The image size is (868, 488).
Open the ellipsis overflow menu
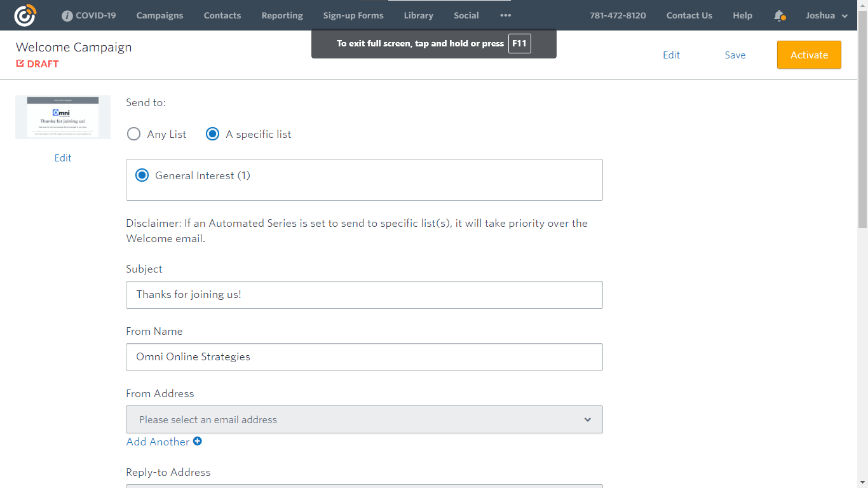click(505, 15)
